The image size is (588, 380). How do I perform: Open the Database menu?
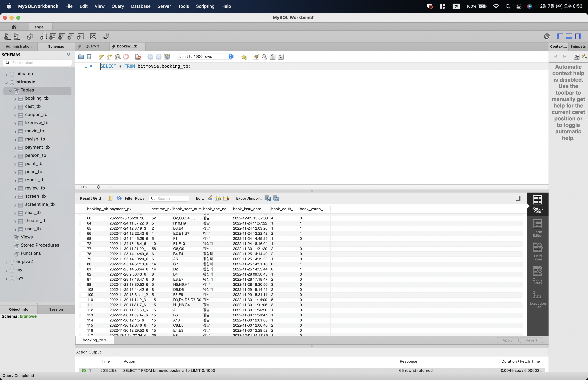[x=141, y=6]
